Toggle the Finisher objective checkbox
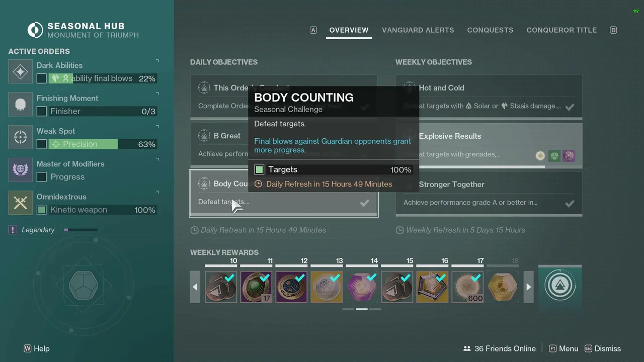 pyautogui.click(x=42, y=111)
